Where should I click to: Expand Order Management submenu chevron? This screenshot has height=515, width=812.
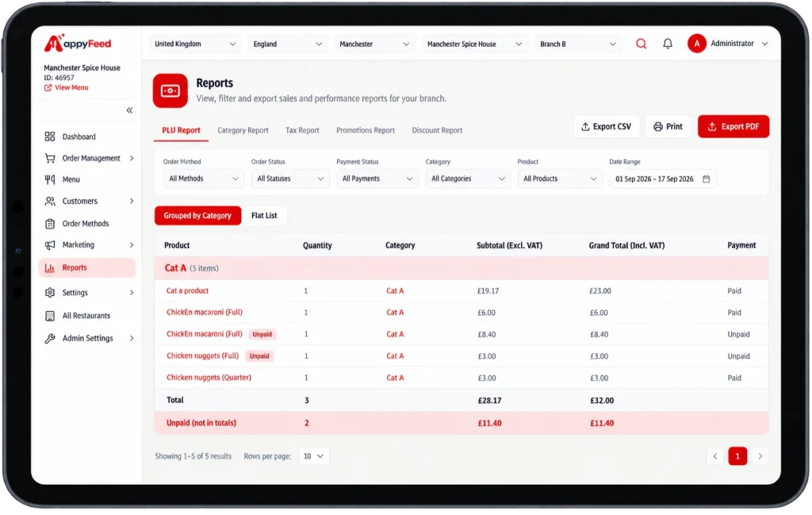tap(132, 158)
